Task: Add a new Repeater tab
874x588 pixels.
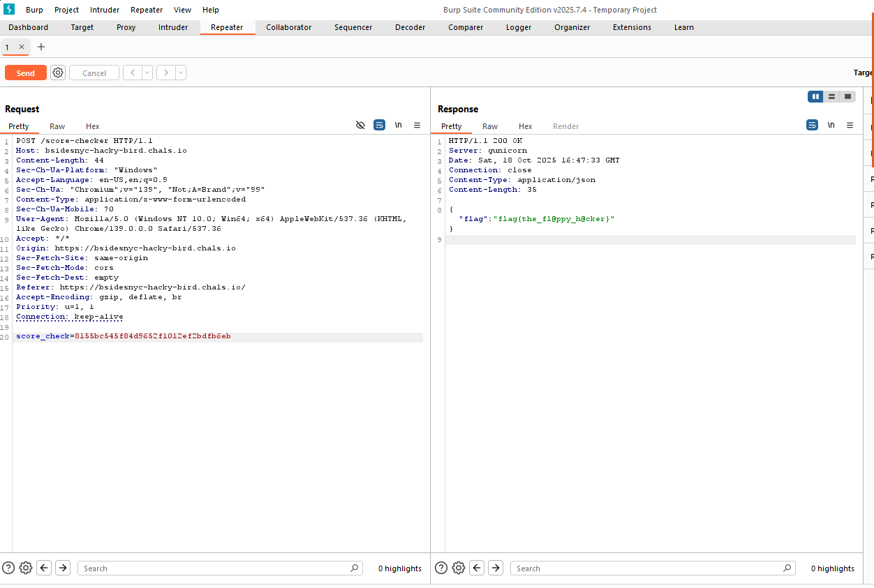Action: pos(40,47)
